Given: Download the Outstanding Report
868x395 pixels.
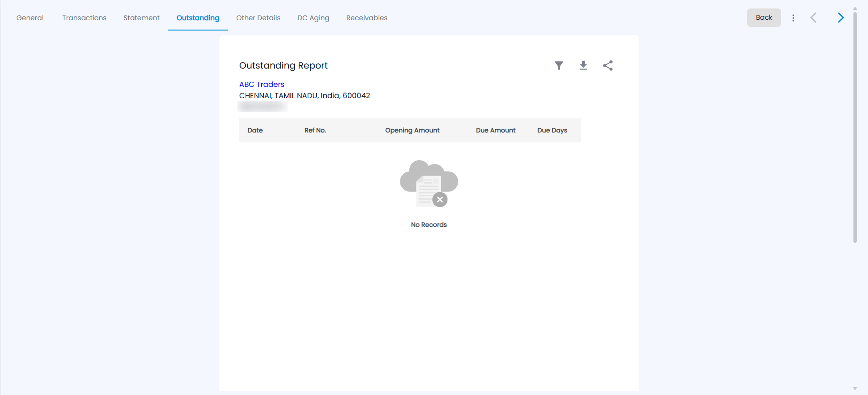Looking at the screenshot, I should pos(583,65).
